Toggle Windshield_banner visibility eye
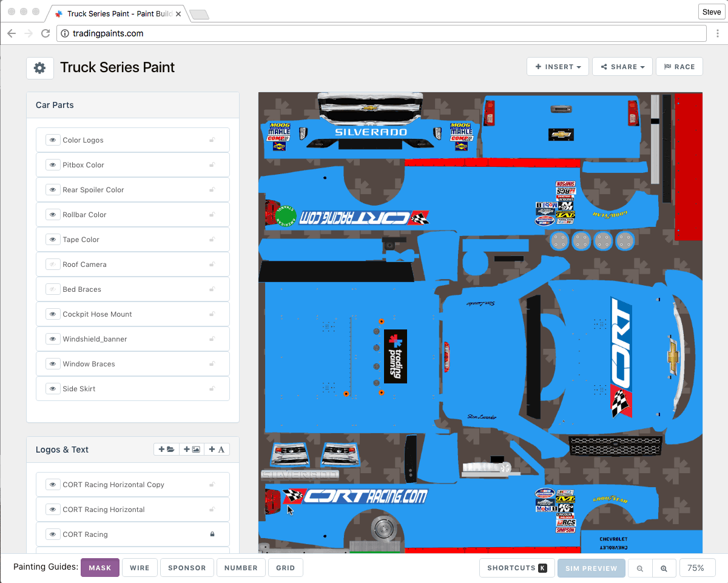728x583 pixels. click(x=53, y=339)
